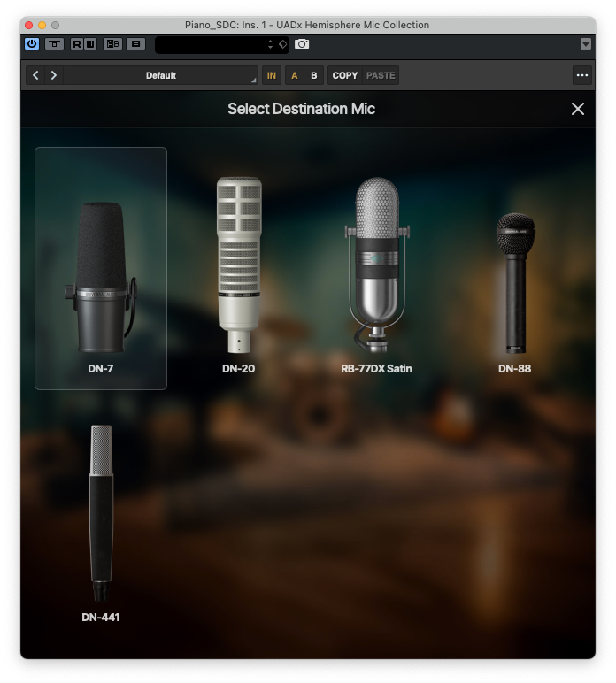Open the top-right plugin menu arrow

tap(585, 44)
